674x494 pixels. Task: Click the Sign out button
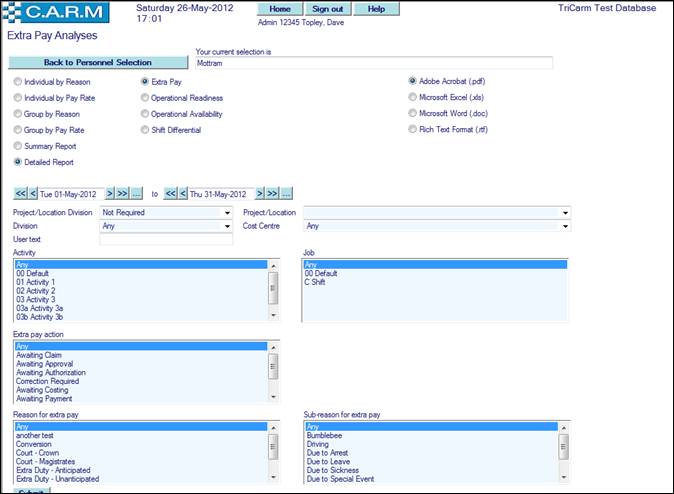click(x=328, y=8)
